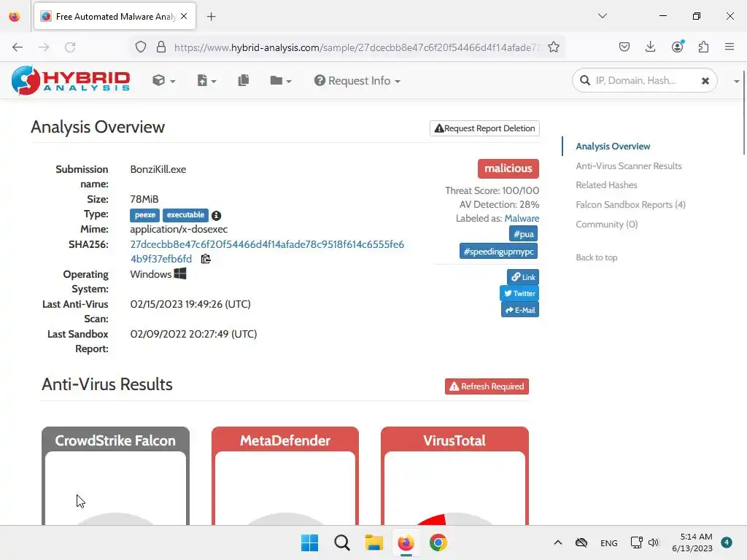Go to Falcon Sandbox Reports (4)
Screen dimensions: 747x560
tap(630, 204)
